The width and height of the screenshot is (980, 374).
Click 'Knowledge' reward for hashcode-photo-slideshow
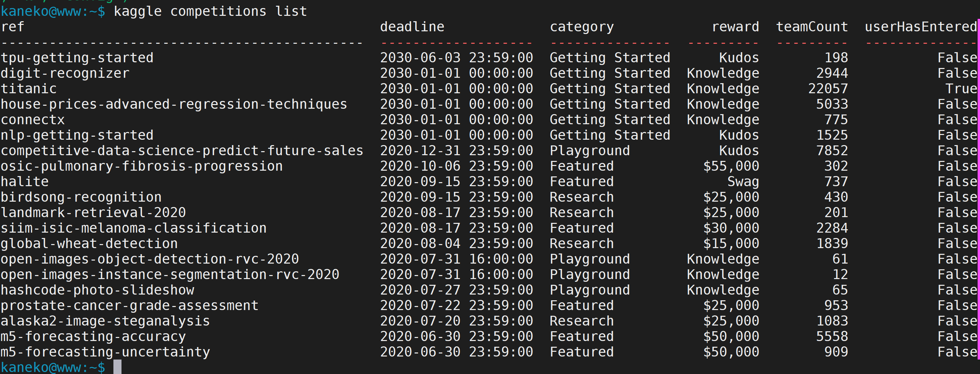(723, 290)
